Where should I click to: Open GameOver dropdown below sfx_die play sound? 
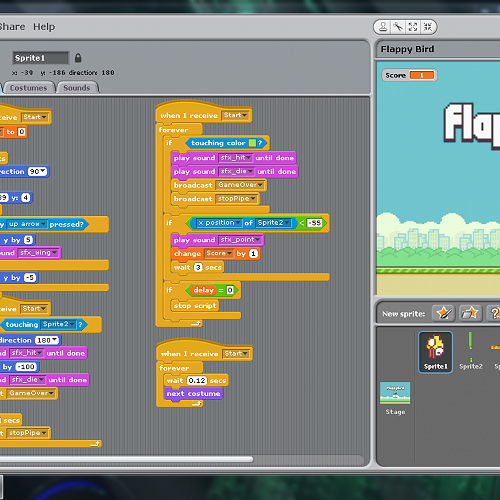tap(240, 185)
